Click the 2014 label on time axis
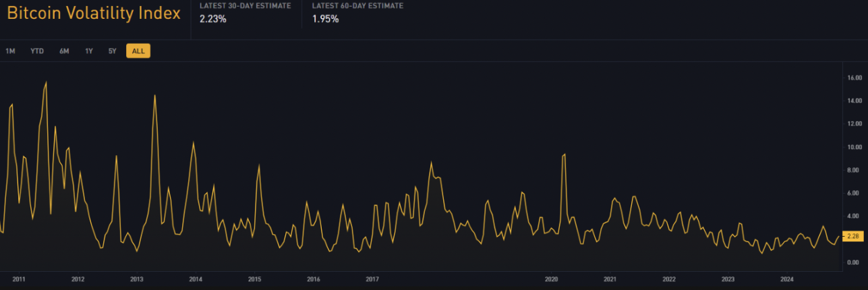 [196, 279]
